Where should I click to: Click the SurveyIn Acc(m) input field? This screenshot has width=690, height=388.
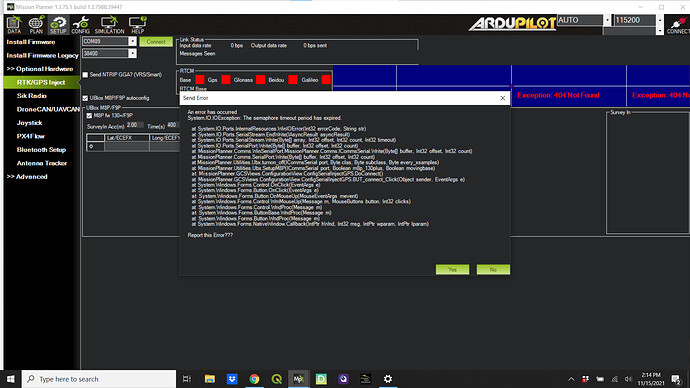[x=135, y=125]
